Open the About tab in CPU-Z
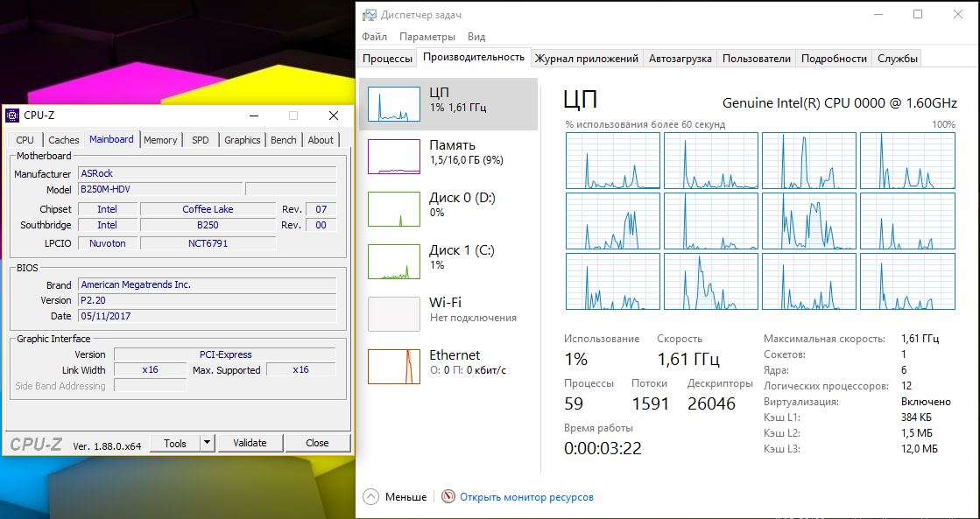Viewport: 980px width, 519px height. (x=321, y=140)
